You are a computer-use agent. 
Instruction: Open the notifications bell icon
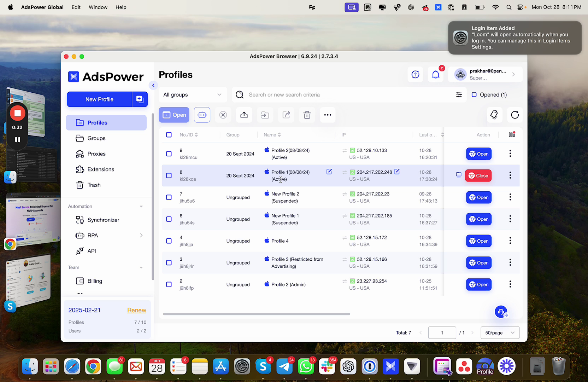[x=436, y=75]
